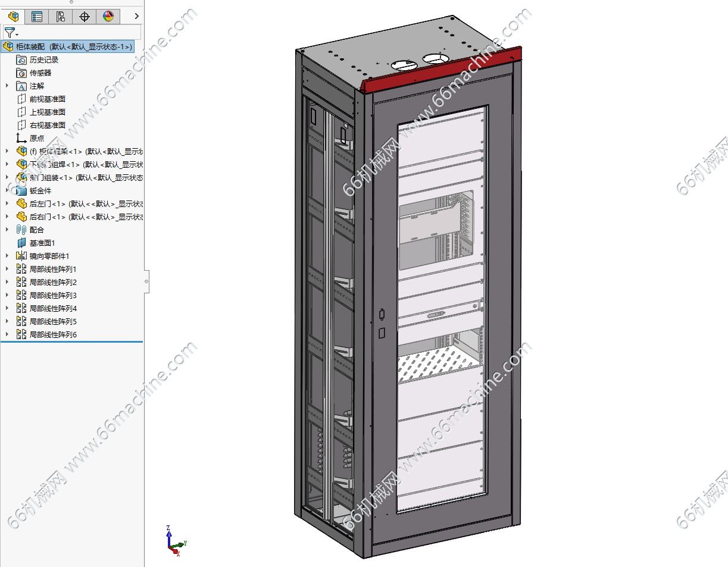
Task: Open the feature tree filter funnel dropdown
Action: tap(11, 33)
